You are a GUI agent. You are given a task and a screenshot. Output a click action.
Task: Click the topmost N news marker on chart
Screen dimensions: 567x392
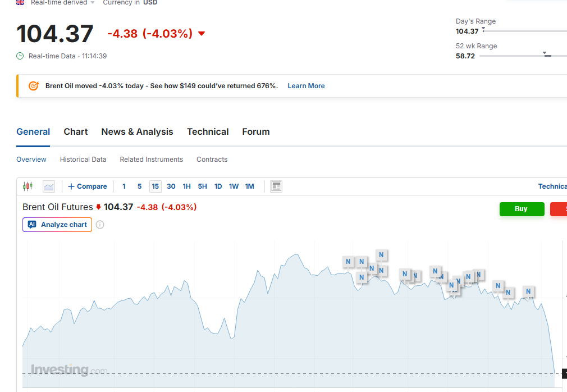[x=382, y=255]
